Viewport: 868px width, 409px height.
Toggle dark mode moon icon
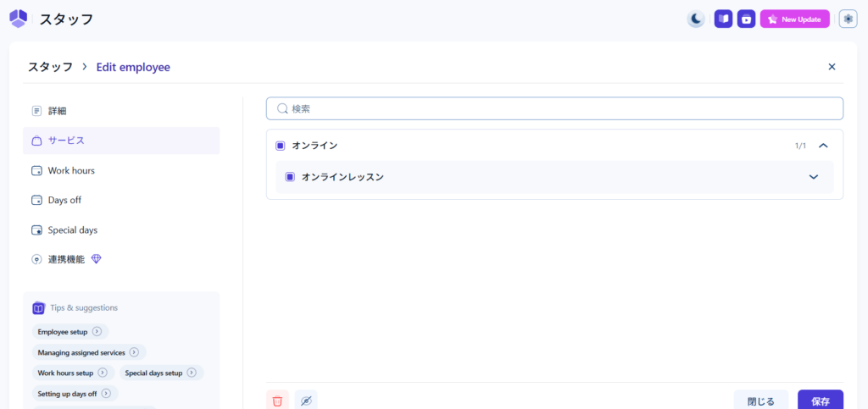[x=695, y=19]
